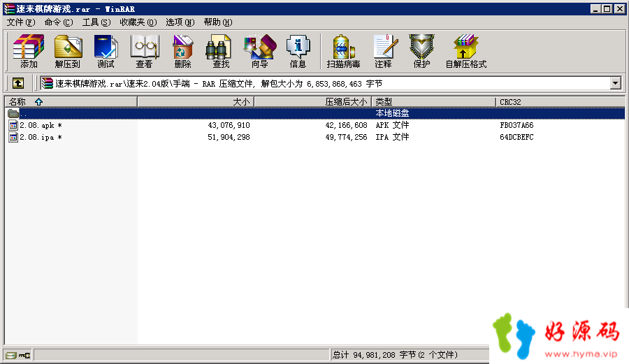Click archive icon in address bar

coord(48,83)
